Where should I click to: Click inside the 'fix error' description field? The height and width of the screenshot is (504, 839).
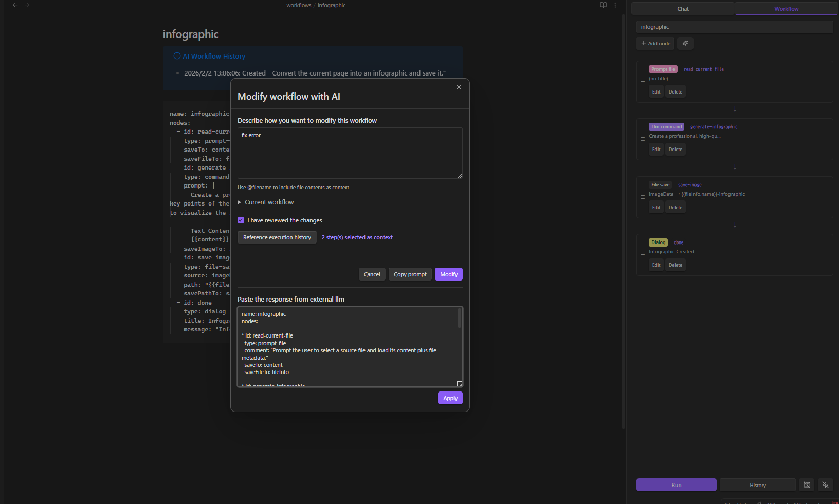(350, 153)
